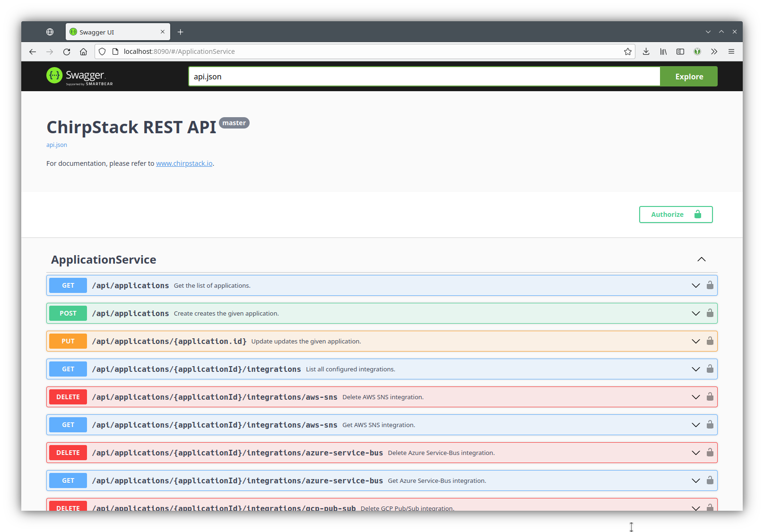Click the bookmark star icon in address bar
764x532 pixels.
(627, 51)
